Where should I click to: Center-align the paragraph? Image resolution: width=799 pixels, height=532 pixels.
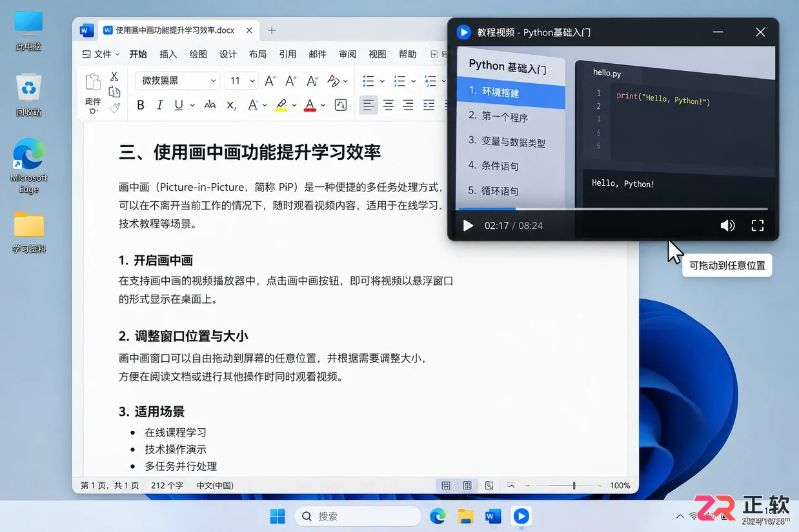tap(388, 105)
